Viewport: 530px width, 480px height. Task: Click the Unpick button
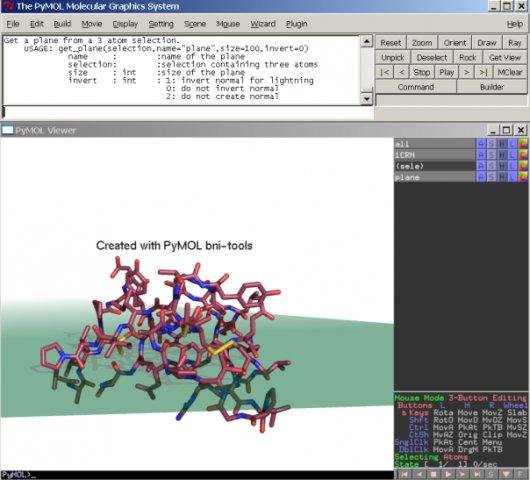click(x=393, y=57)
